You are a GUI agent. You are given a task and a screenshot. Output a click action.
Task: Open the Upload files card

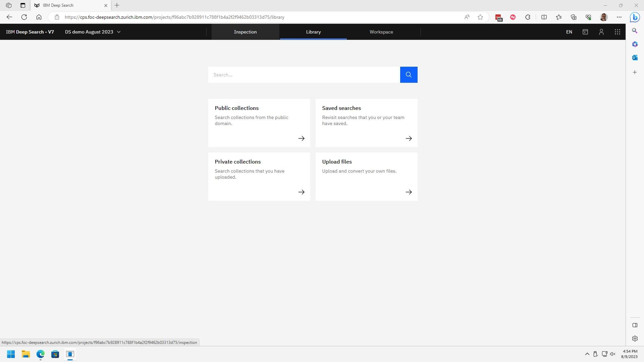[x=367, y=177]
